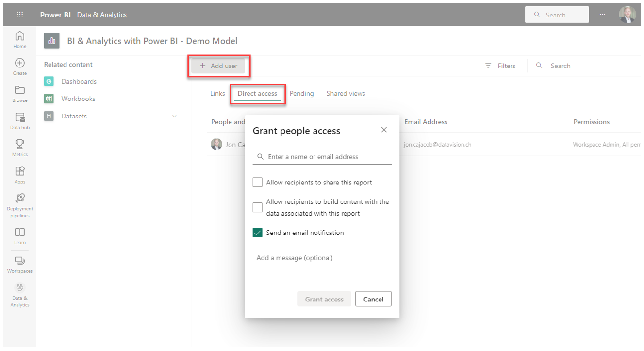This screenshot has height=351, width=644.
Task: Switch to the Pending tab
Action: (301, 93)
